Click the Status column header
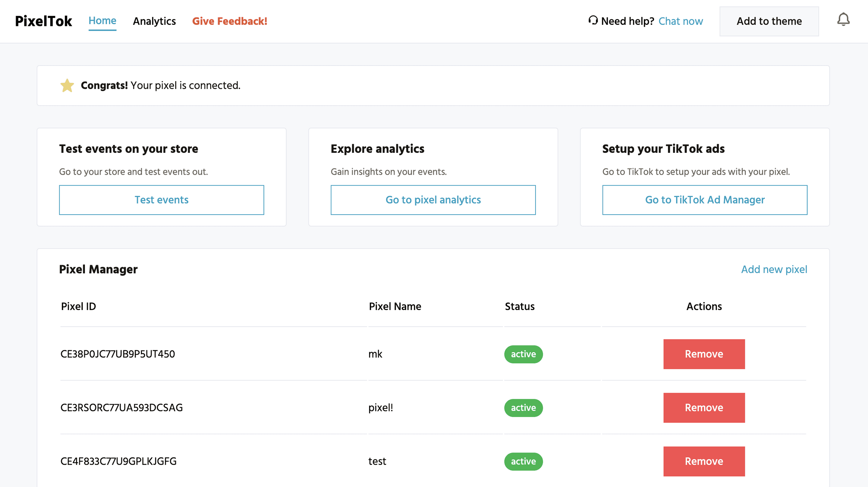The image size is (868, 487). click(x=520, y=306)
